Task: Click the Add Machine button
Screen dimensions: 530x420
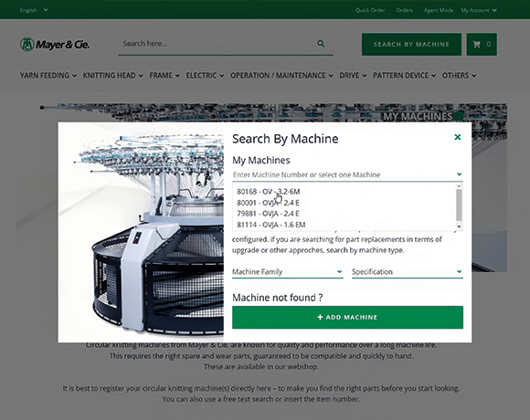Action: point(347,318)
